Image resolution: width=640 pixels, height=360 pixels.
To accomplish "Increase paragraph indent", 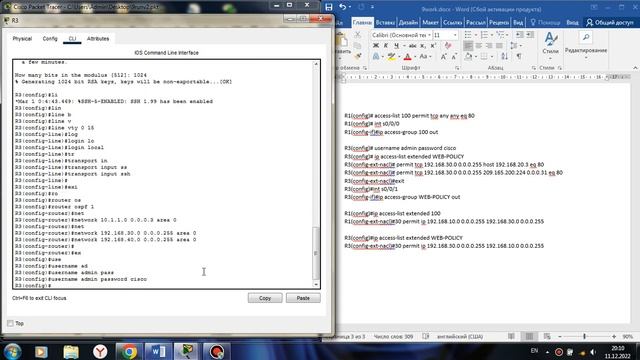I will [530, 35].
